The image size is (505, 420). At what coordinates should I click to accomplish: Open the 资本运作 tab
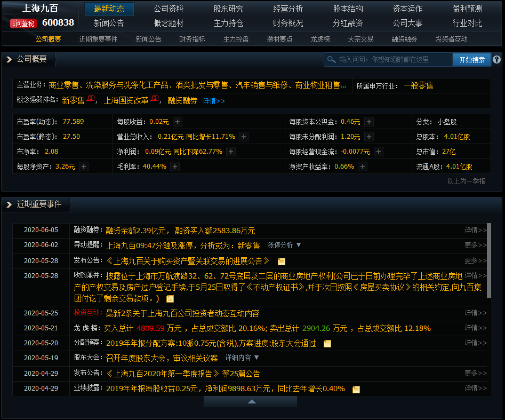coord(407,9)
